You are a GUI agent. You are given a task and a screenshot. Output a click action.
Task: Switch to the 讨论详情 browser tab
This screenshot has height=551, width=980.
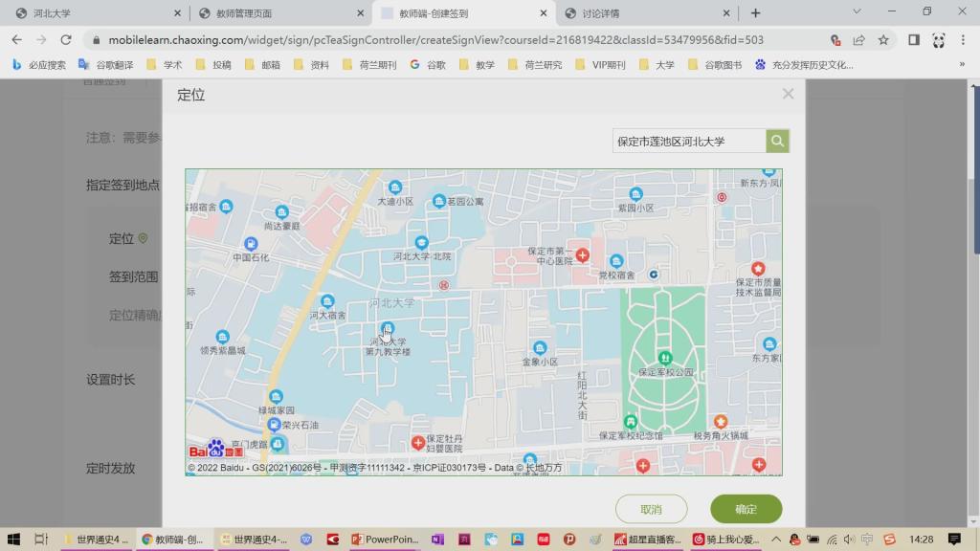[646, 13]
